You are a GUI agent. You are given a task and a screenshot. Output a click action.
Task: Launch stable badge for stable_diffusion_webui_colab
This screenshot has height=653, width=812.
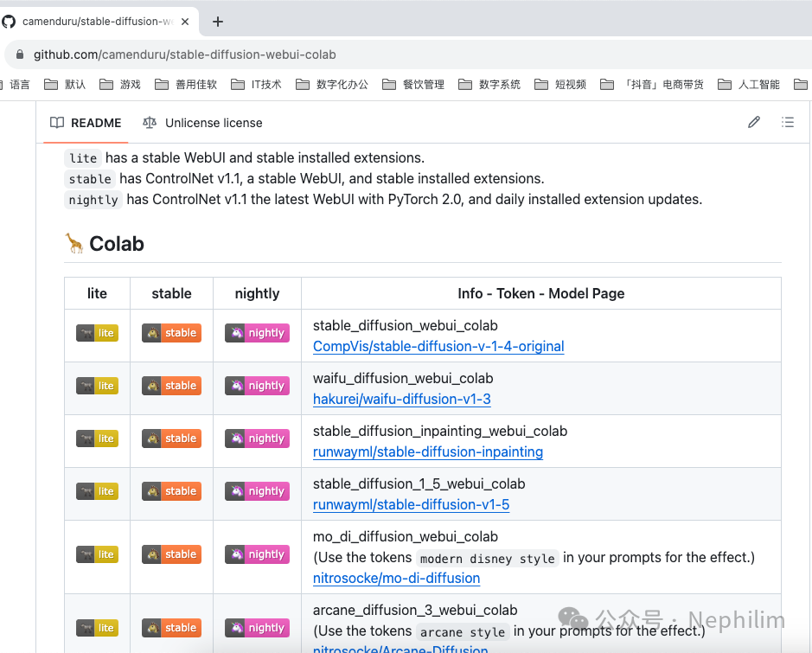point(171,333)
